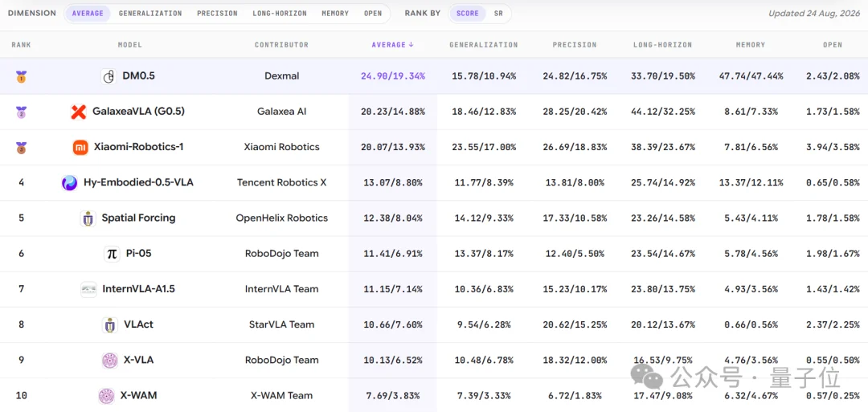Open the Pi-05 model name
The image size is (868, 412).
click(138, 253)
